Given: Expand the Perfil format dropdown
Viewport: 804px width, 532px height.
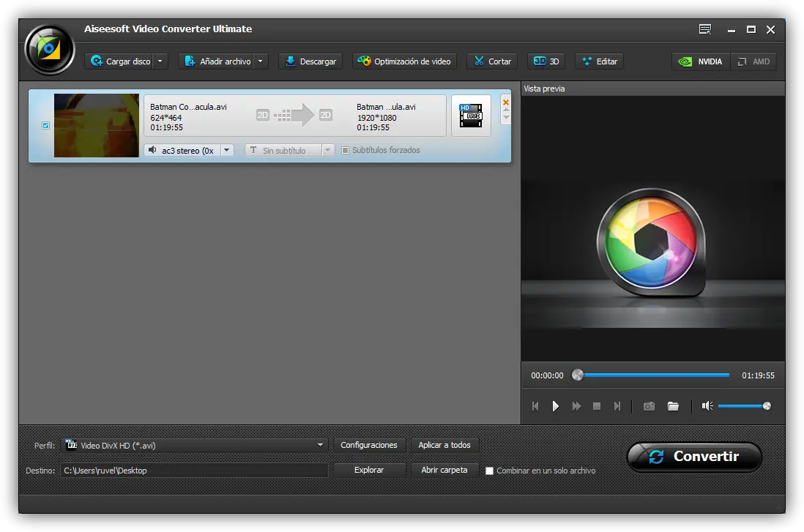Looking at the screenshot, I should pyautogui.click(x=320, y=445).
